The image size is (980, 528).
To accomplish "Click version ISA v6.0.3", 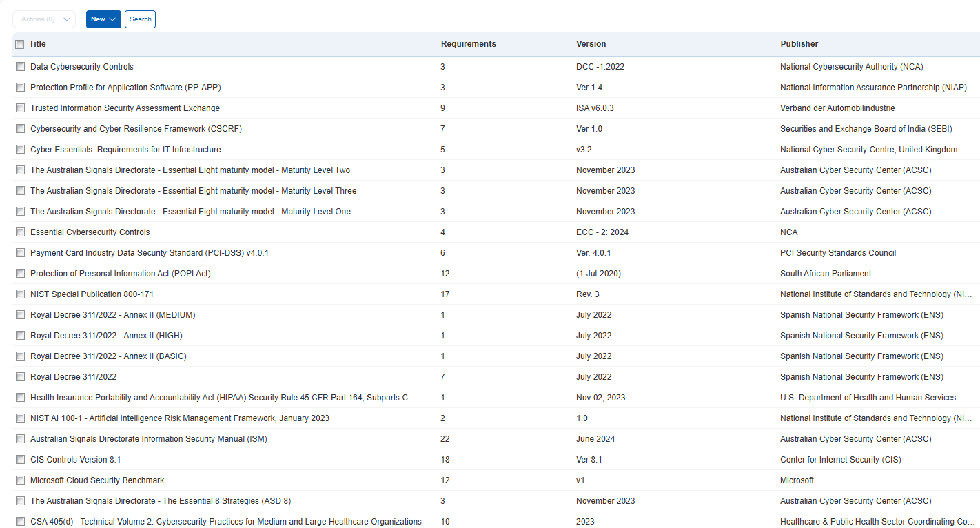I will (595, 108).
